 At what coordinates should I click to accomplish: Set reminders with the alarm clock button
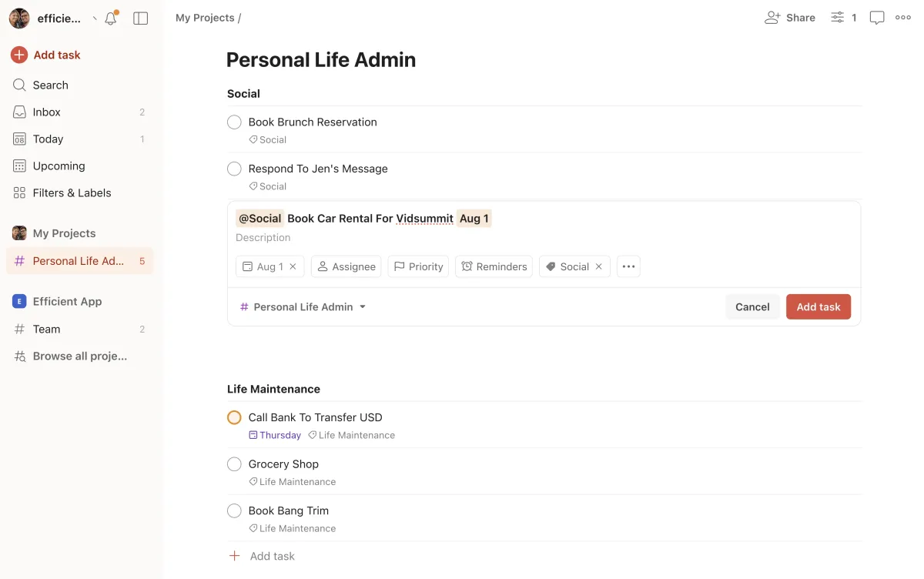coord(494,266)
